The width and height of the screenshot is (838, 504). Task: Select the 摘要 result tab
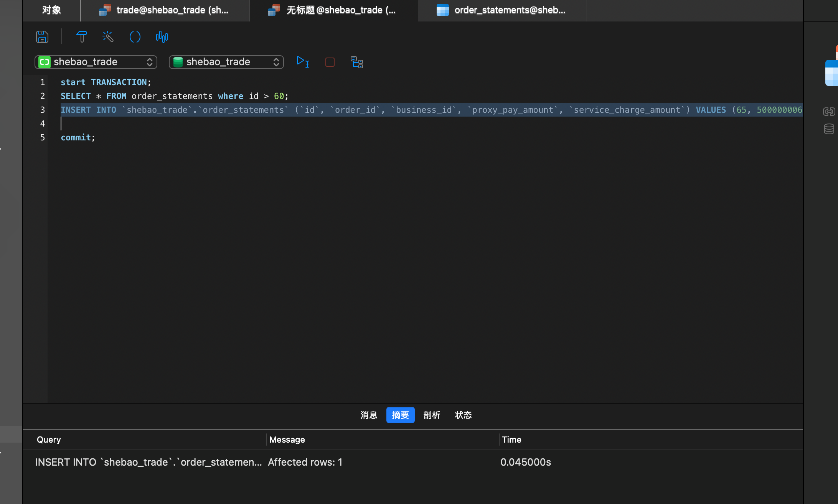401,415
